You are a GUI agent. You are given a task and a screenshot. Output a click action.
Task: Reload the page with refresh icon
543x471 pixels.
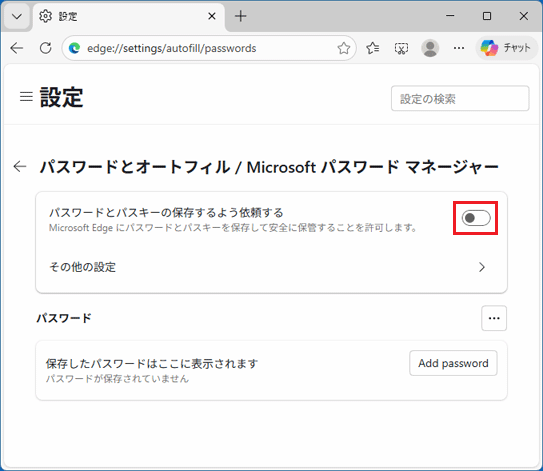point(45,48)
